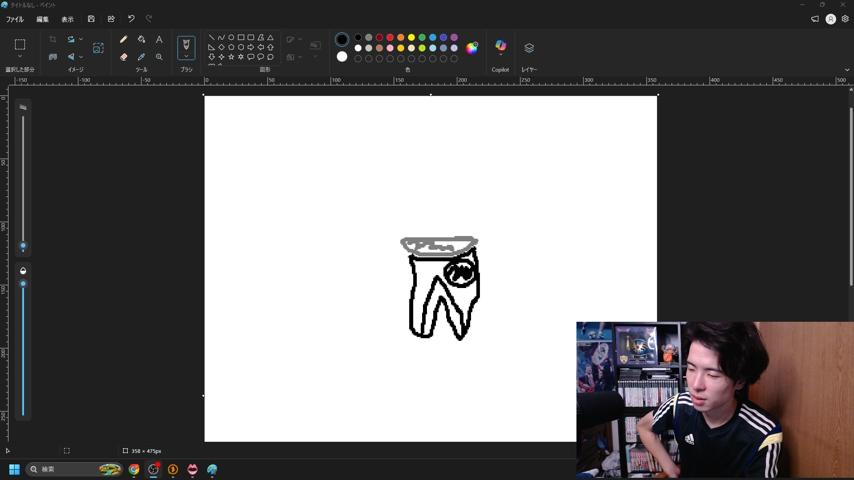Select the Magnifier zoom tool

pos(159,57)
